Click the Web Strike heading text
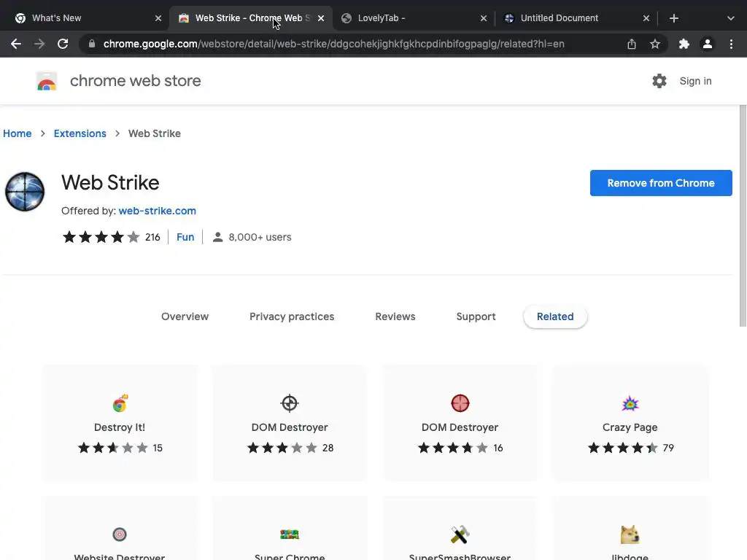The width and height of the screenshot is (747, 560). 110,183
